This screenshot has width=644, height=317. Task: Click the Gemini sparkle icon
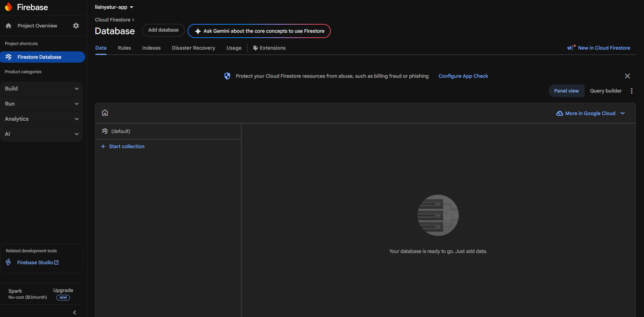coord(198,31)
